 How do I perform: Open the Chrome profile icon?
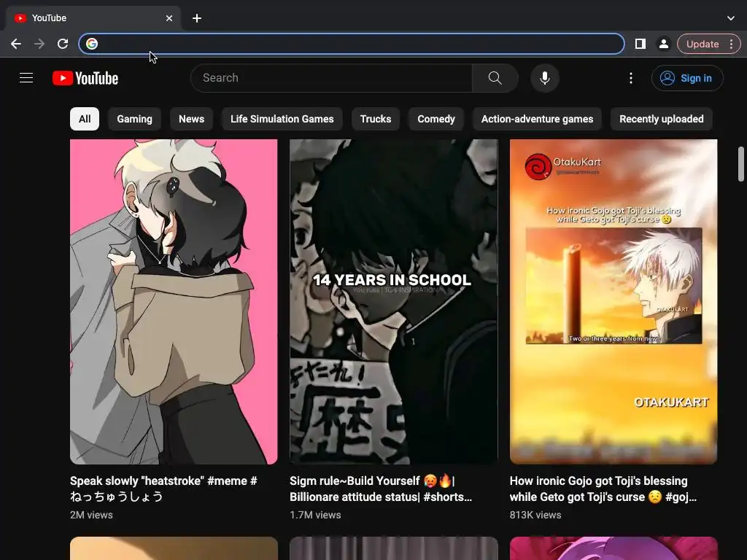click(663, 44)
